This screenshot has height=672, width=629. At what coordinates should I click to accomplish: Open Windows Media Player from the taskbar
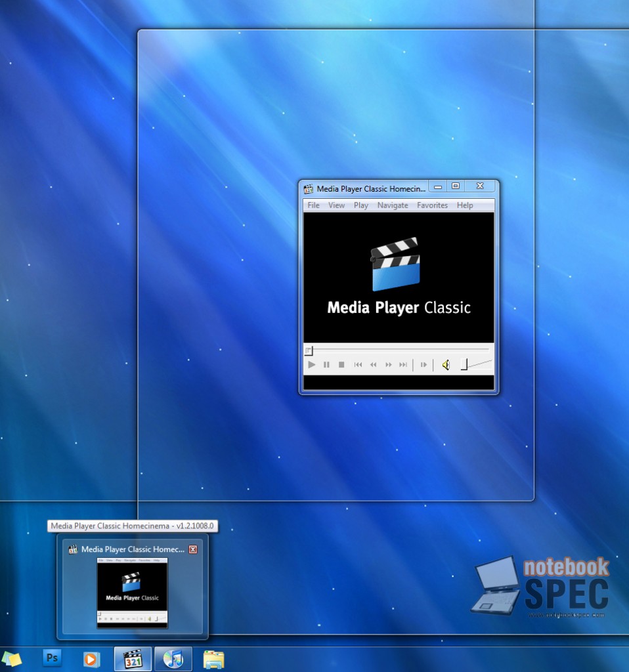tap(91, 659)
